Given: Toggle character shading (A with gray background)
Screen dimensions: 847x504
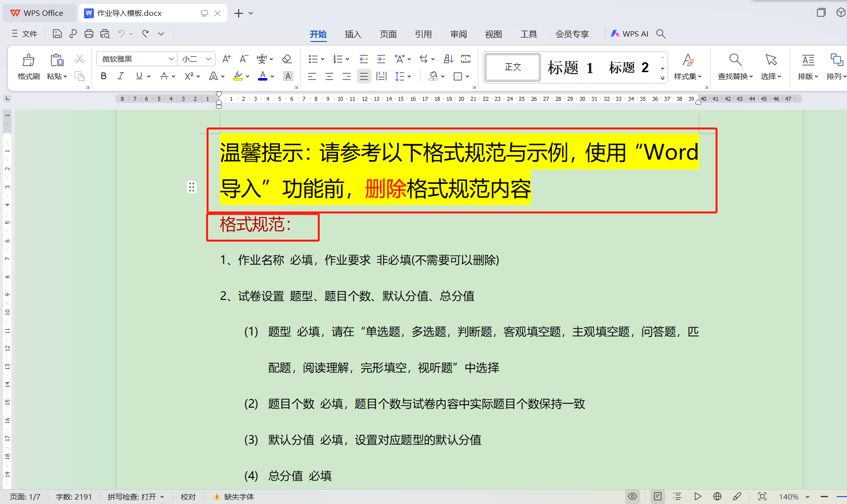Looking at the screenshot, I should click(288, 76).
